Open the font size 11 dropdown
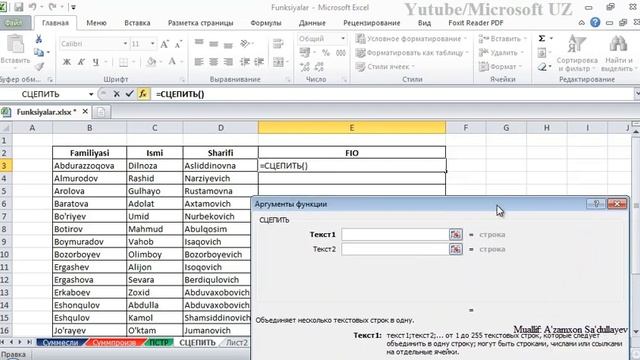The height and width of the screenshot is (360, 640). point(152,44)
